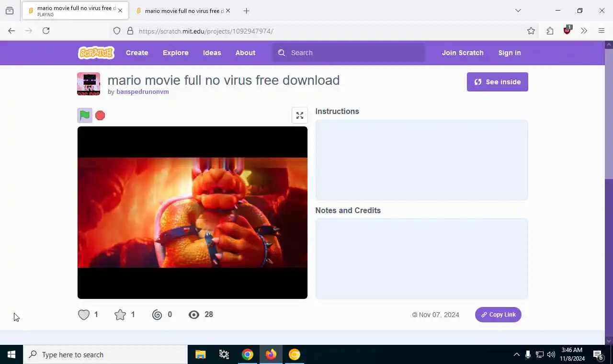Open the Windows Start menu
613x364 pixels.
click(11, 354)
